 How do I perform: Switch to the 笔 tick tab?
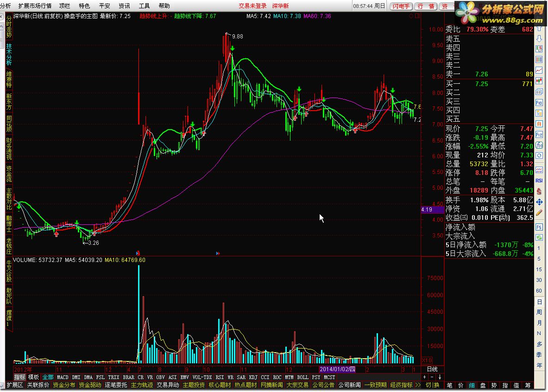[449, 385]
